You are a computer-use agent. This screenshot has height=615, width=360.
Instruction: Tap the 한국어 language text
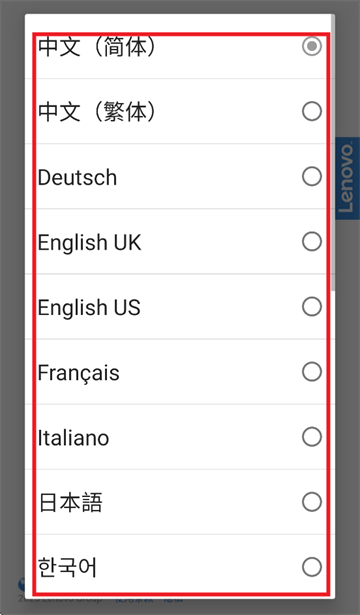[67, 568]
